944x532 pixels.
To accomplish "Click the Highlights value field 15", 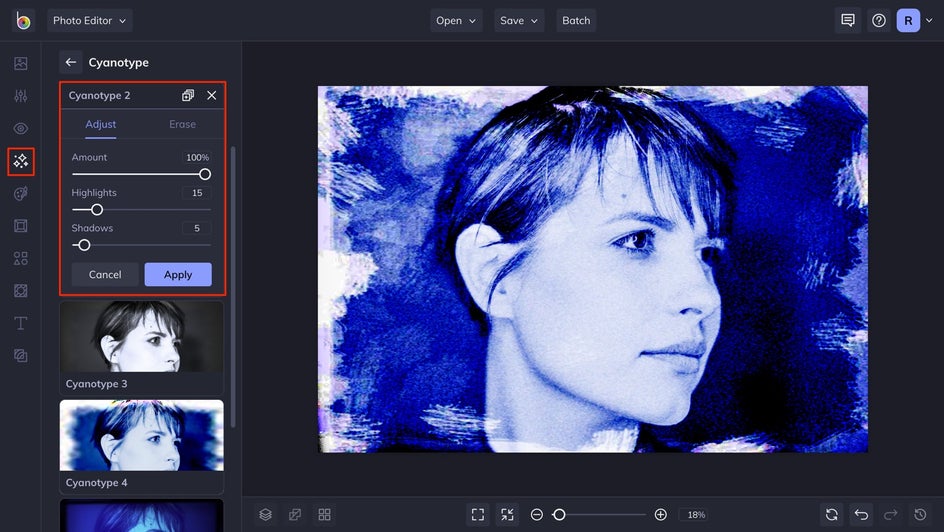I will point(197,193).
